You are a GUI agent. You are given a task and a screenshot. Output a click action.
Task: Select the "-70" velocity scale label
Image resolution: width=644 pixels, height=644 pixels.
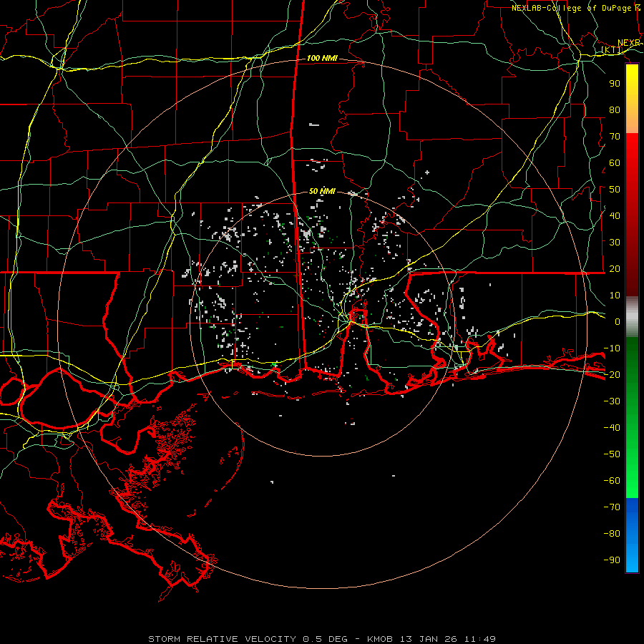pyautogui.click(x=612, y=507)
